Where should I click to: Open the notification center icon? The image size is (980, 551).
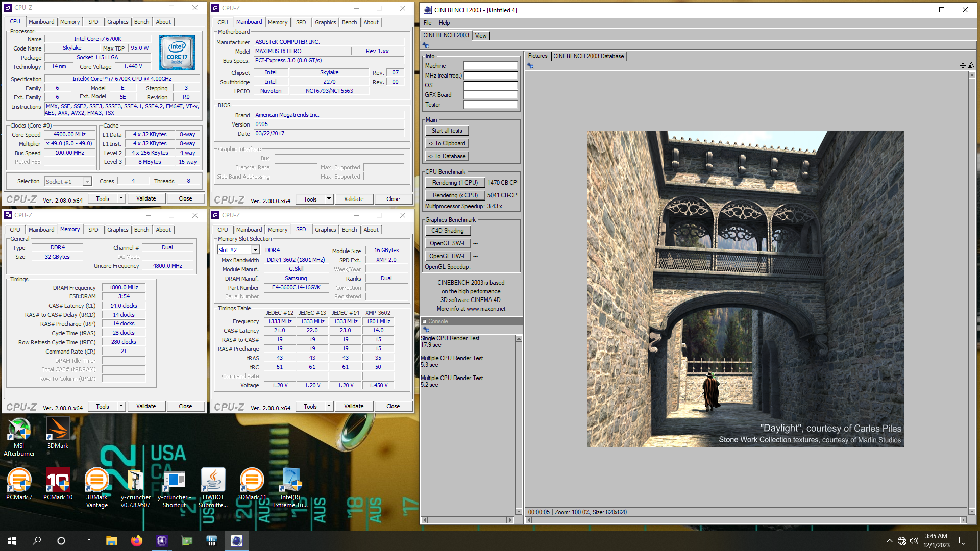[x=963, y=541]
